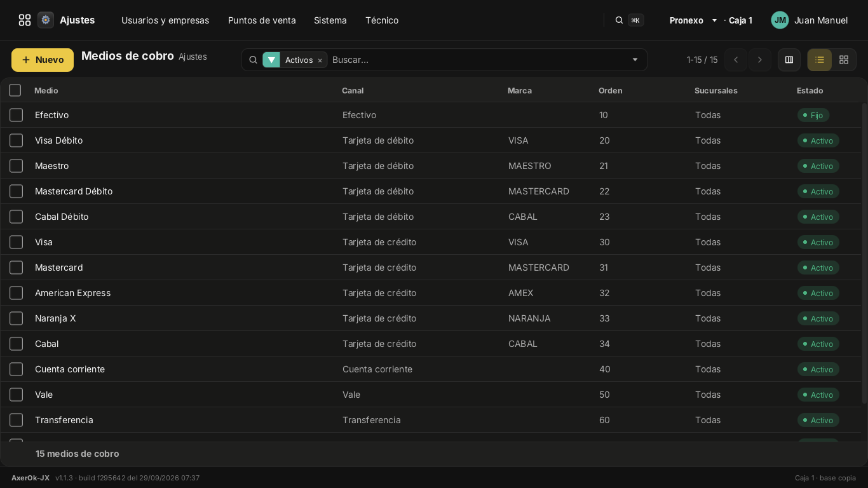Open the Técnico menu
The image size is (868, 488).
[x=382, y=20]
